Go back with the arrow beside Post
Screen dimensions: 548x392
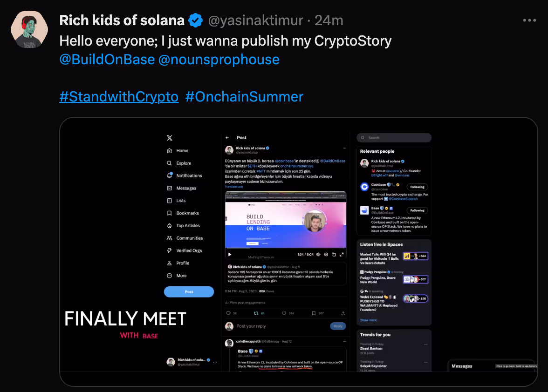click(x=227, y=138)
